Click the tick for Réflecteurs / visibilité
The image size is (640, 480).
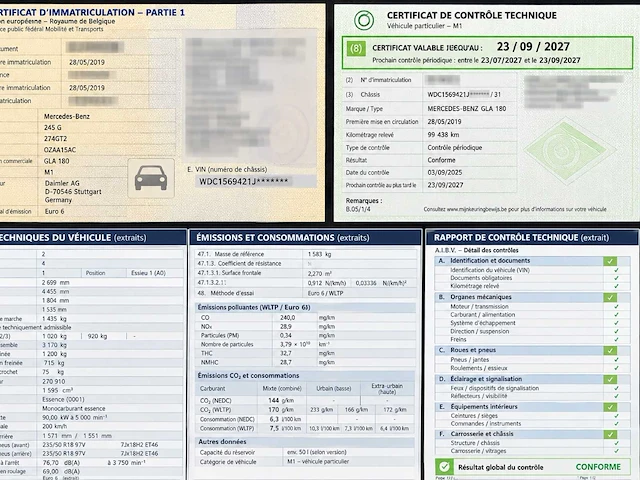(616, 396)
